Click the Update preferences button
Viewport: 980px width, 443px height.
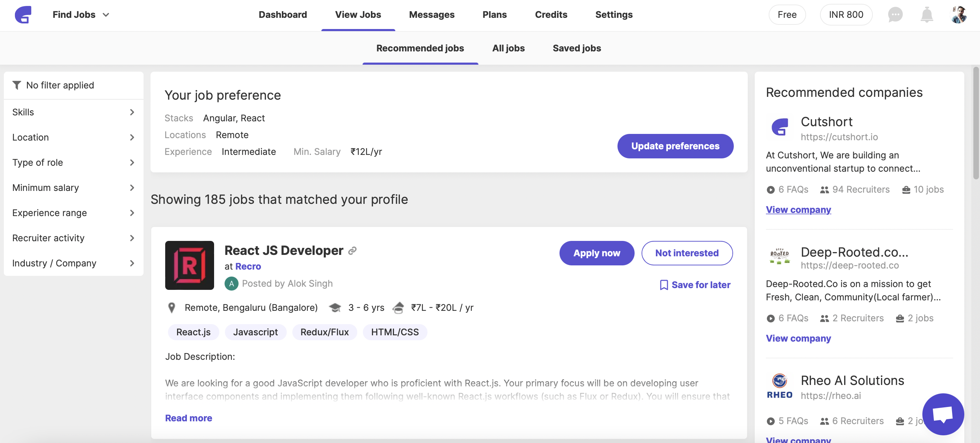675,146
